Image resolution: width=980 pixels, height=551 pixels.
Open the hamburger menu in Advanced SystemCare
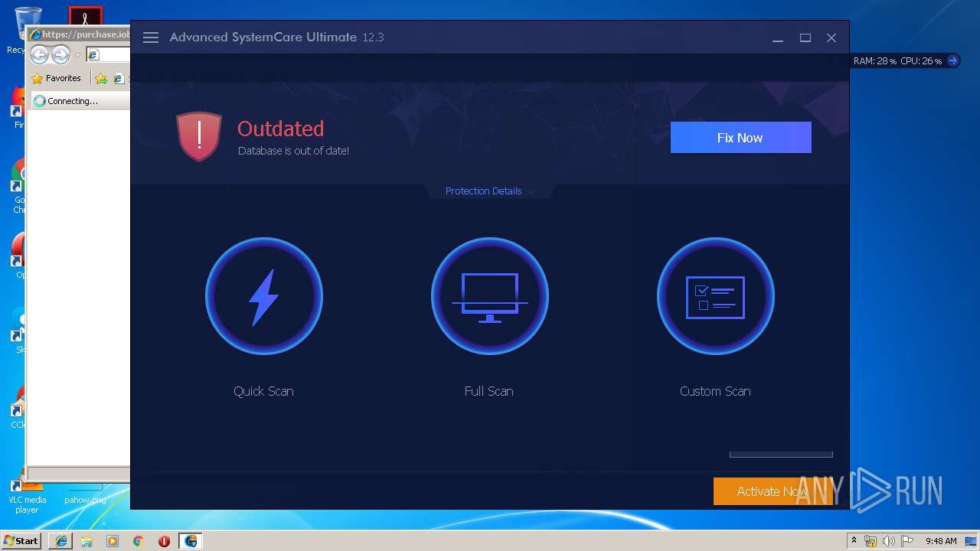click(x=151, y=37)
